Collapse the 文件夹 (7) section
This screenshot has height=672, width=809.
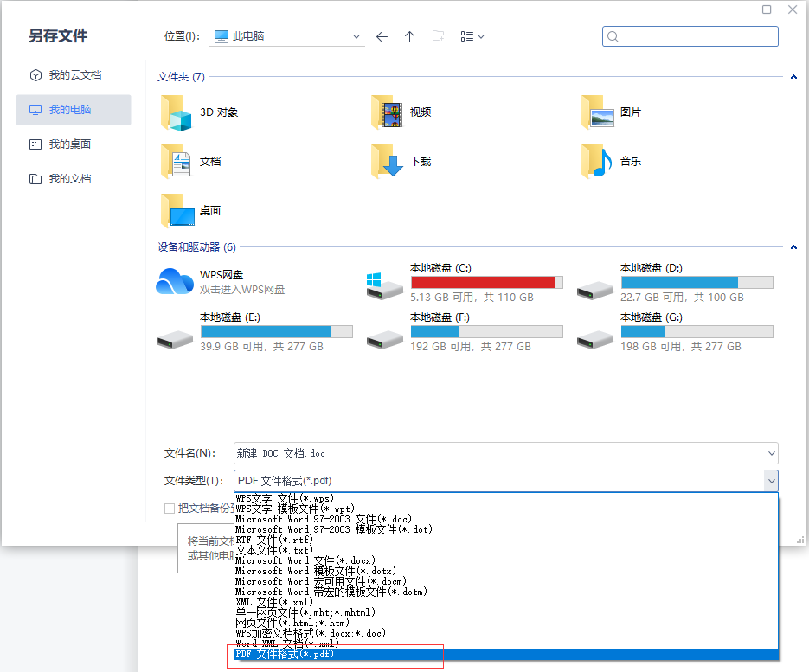(x=793, y=77)
